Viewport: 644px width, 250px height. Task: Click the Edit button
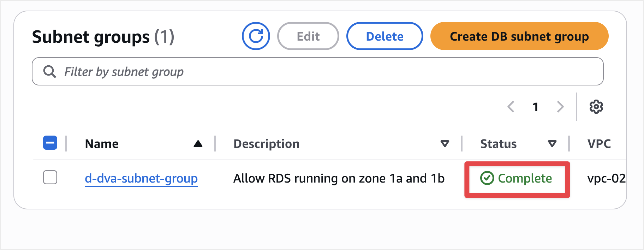pos(308,36)
